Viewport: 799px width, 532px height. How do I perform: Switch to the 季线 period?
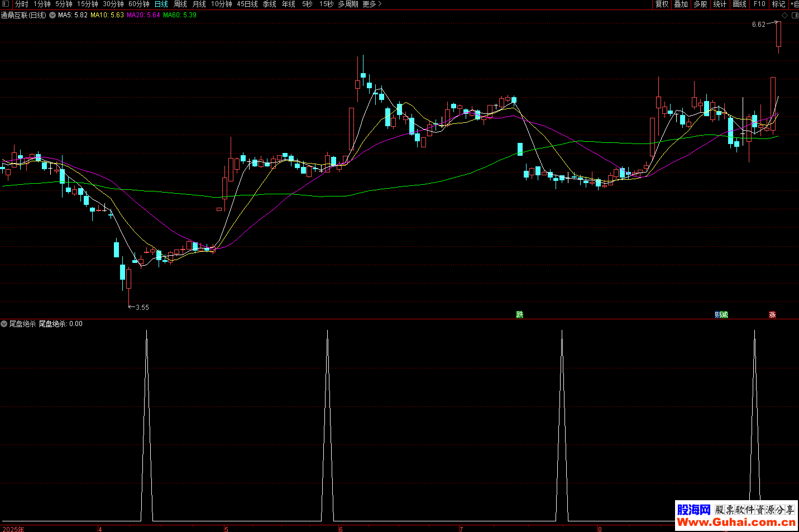270,4
